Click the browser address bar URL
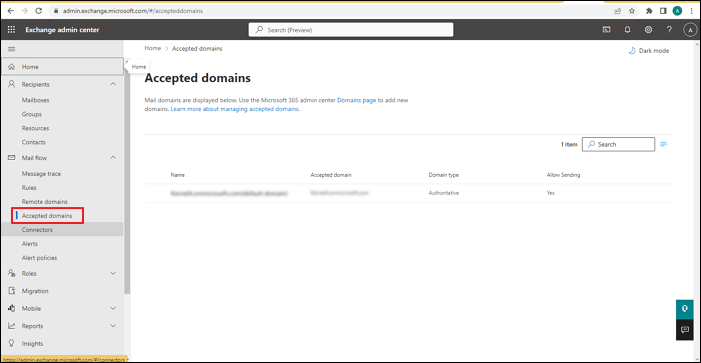Screen dimensions: 701x363 132,11
